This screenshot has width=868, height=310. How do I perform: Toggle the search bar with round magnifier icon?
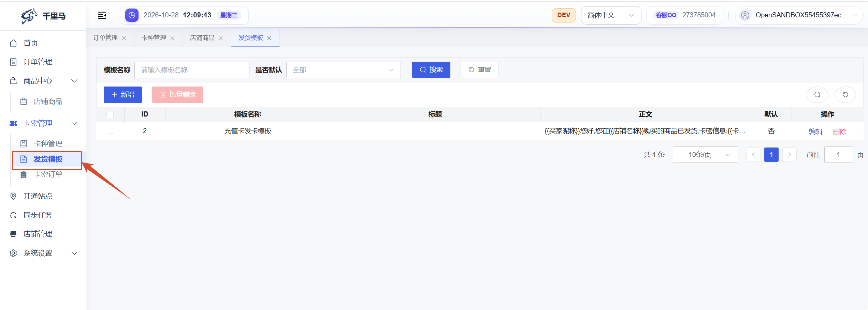(x=817, y=95)
